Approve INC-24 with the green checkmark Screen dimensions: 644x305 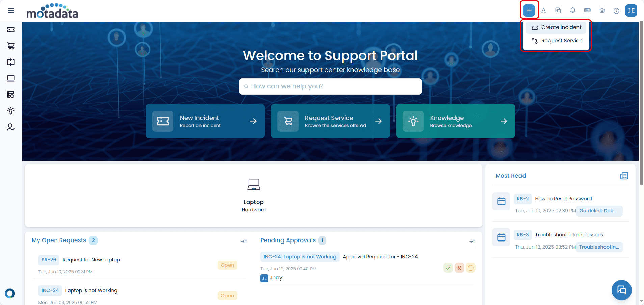pyautogui.click(x=448, y=268)
